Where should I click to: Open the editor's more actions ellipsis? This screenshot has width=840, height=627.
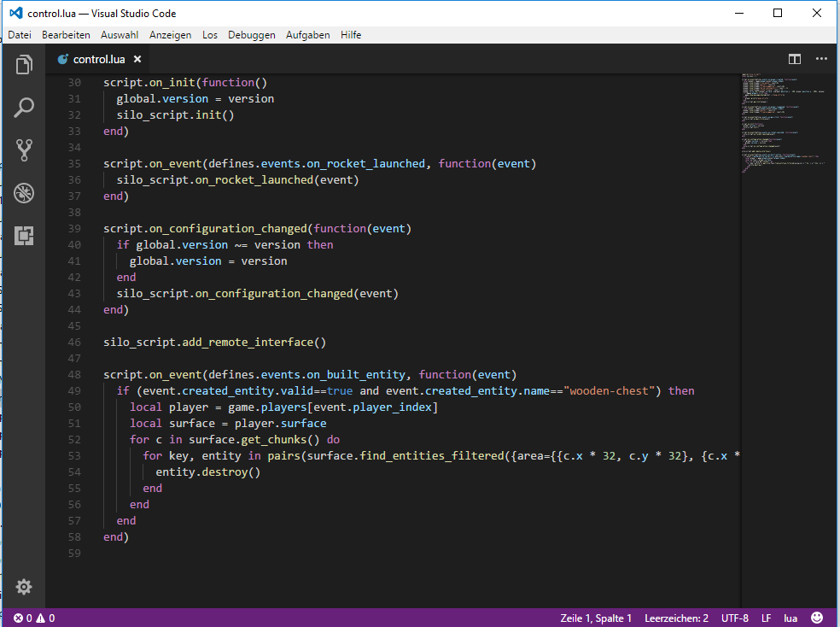click(821, 59)
